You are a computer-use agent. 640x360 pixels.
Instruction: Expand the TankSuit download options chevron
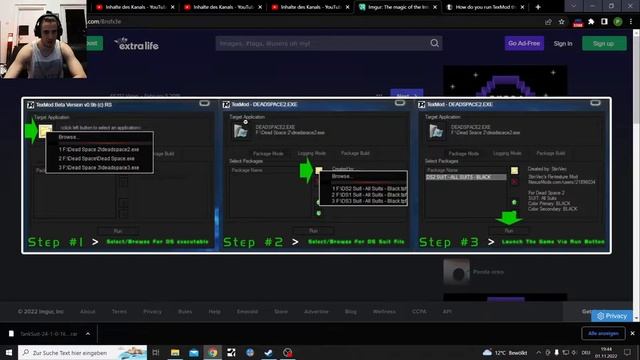pos(88,334)
